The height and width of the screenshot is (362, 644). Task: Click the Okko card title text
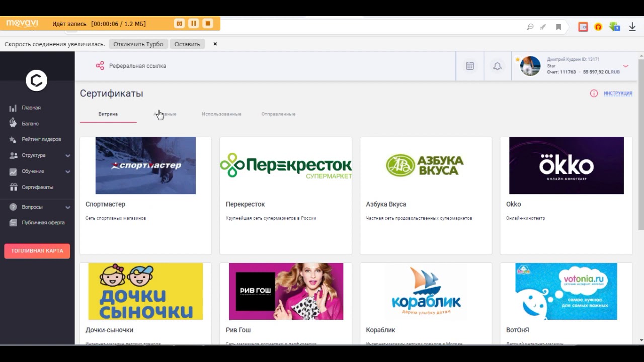coord(513,204)
